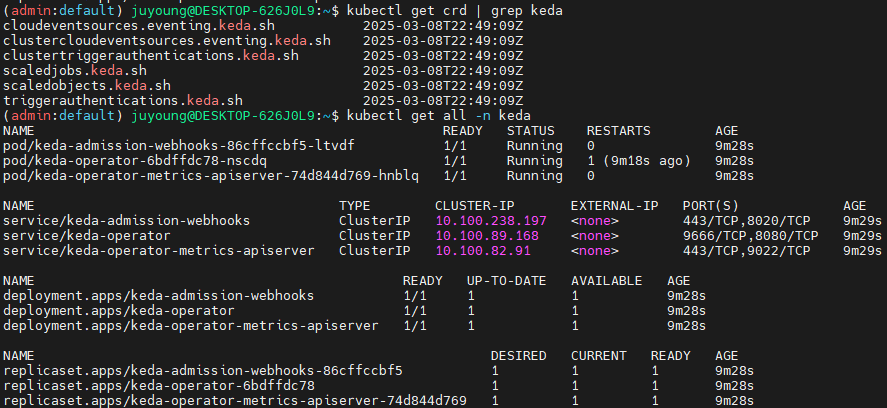Click 9m28s age of deployment.apps/keda-operator

tap(687, 311)
